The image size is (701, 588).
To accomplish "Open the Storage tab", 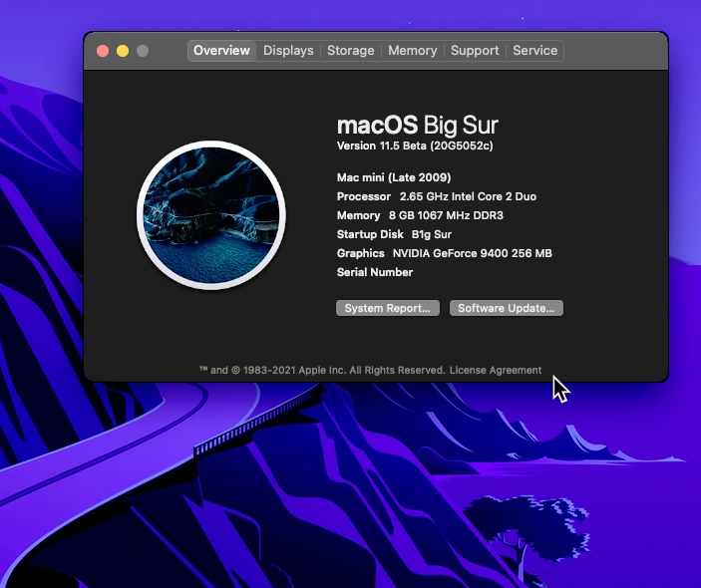I will [351, 51].
